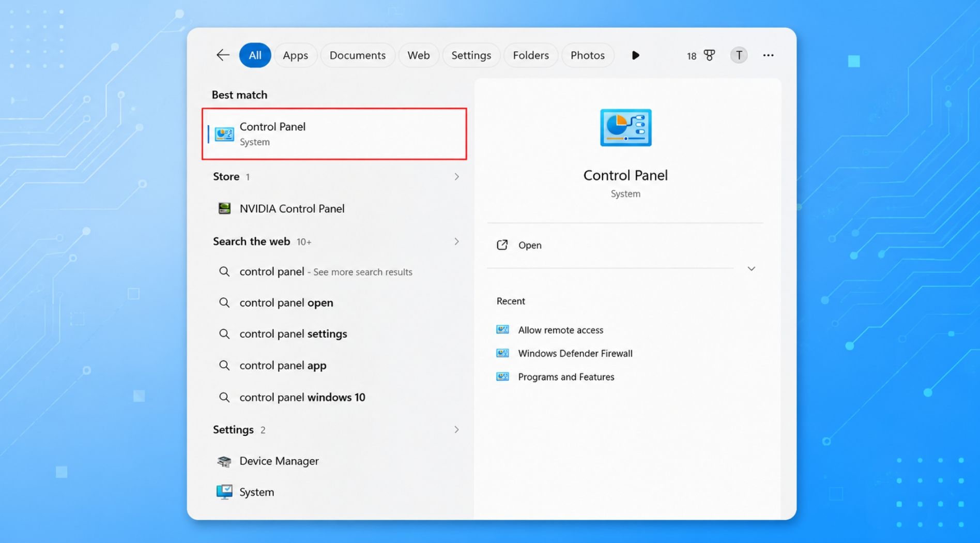Select the All filter tab
980x543 pixels.
tap(255, 55)
